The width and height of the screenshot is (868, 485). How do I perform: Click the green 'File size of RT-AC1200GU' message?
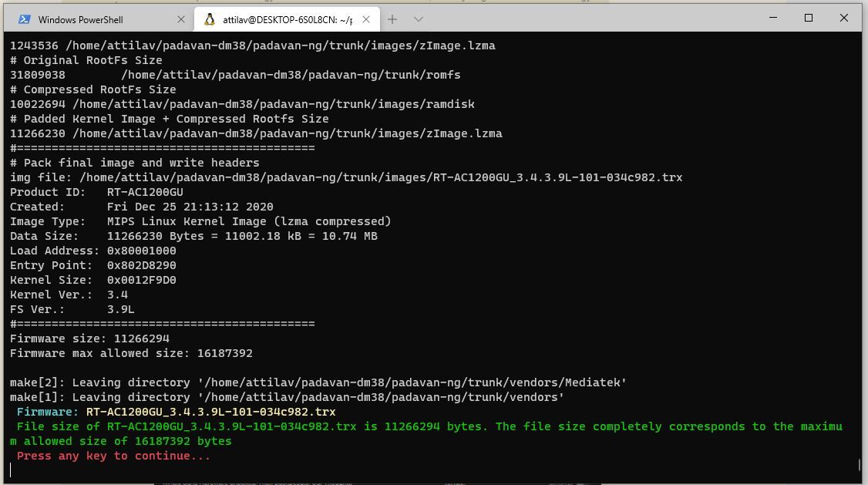429,426
